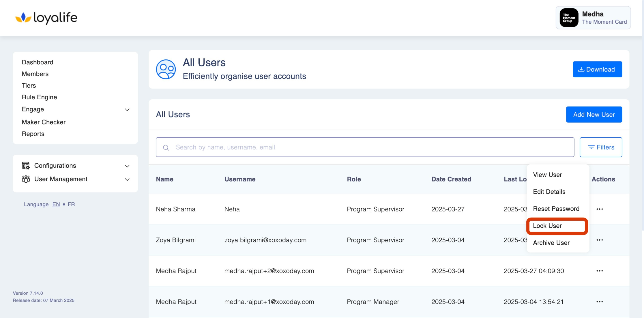The height and width of the screenshot is (318, 644).
Task: Open actions ellipsis for Neha Sharma
Action: [600, 209]
